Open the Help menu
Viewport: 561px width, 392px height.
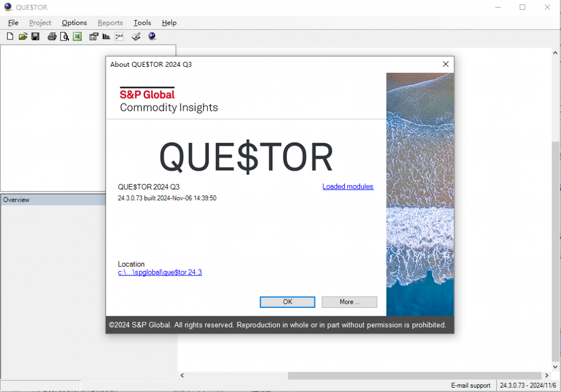(169, 22)
